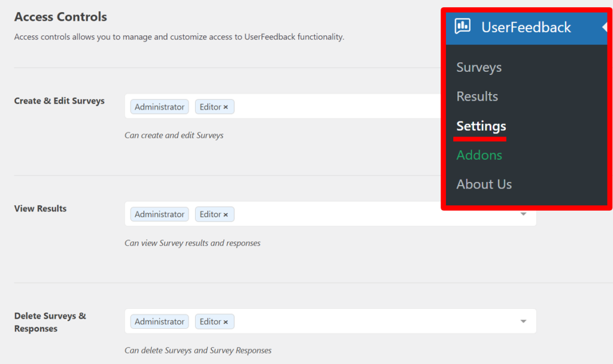Click inside the Create & Edit Surveys role field
Screen dimensions: 613x364
point(329,107)
